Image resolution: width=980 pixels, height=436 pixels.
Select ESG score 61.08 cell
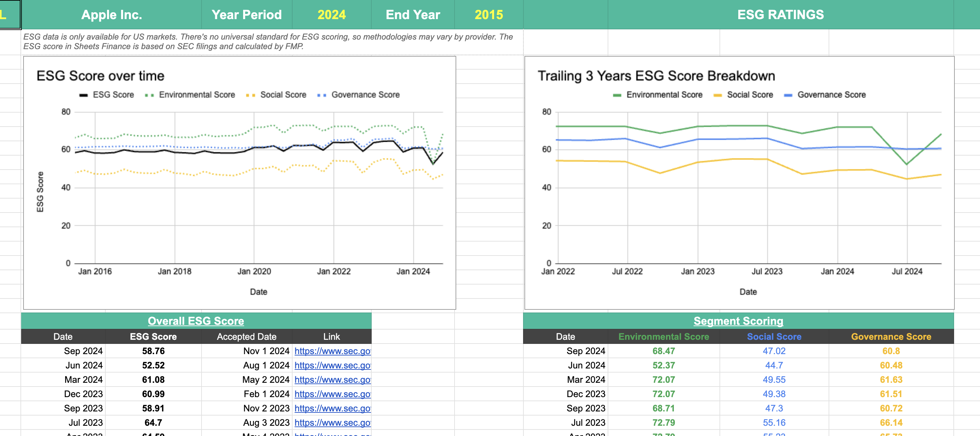tap(153, 380)
